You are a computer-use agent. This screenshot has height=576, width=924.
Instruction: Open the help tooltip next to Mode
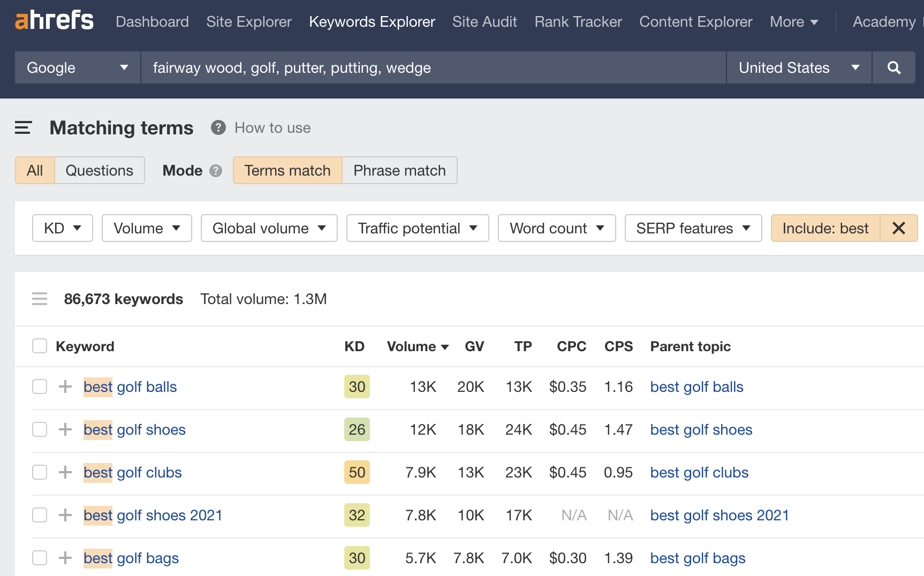216,170
